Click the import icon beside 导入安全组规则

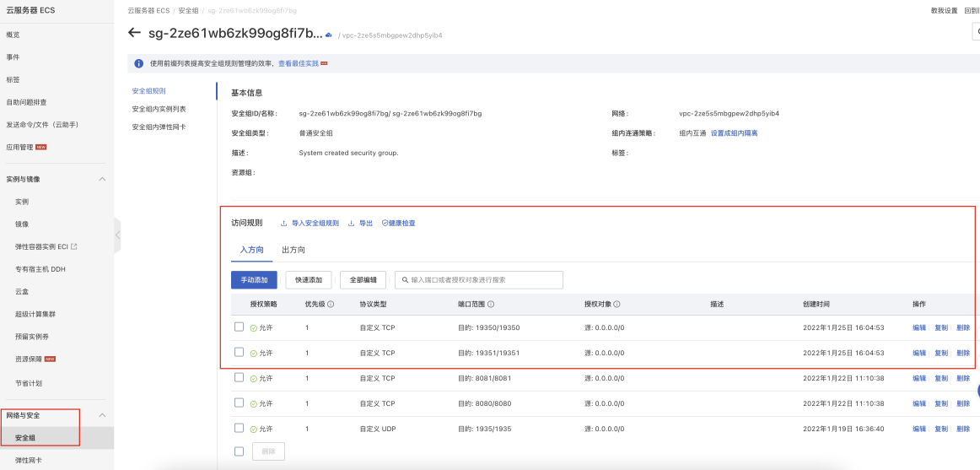click(x=283, y=223)
